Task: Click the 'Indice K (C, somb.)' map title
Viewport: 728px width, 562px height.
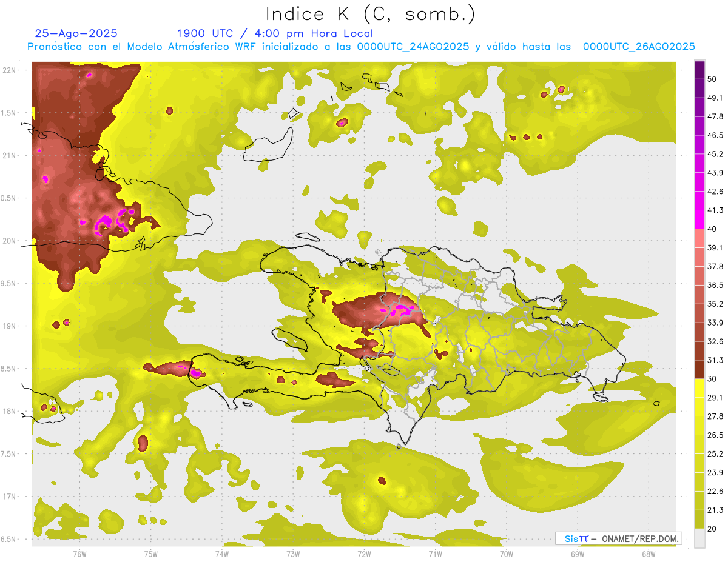Action: (x=371, y=14)
